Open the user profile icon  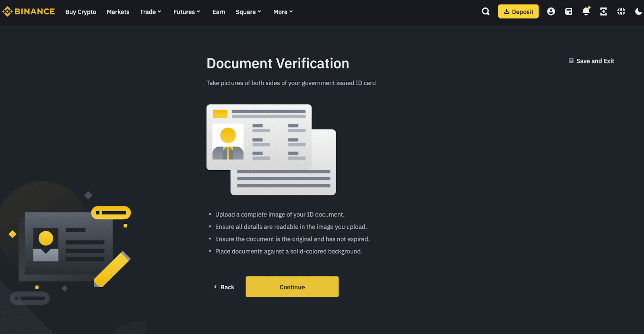[551, 12]
